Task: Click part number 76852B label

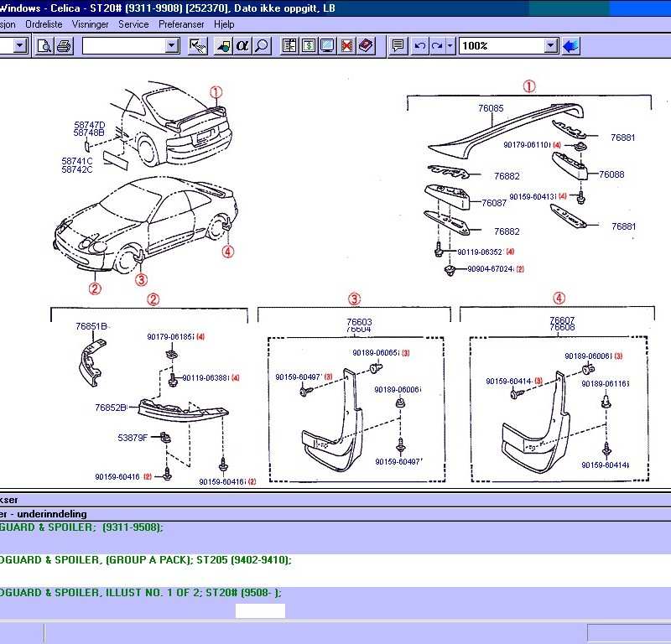Action: (111, 408)
